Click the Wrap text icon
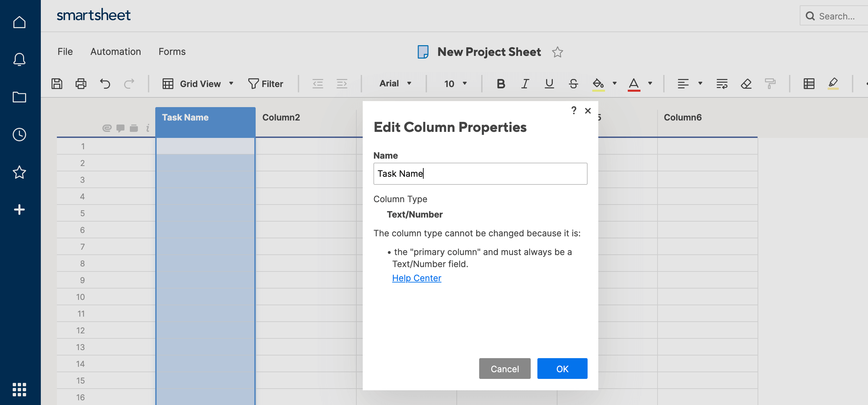Viewport: 868px width, 405px height. [x=722, y=84]
